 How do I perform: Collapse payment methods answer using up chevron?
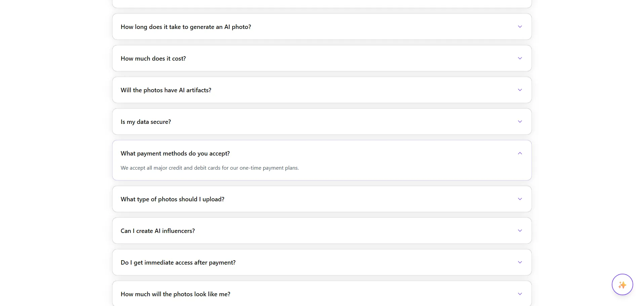(x=520, y=153)
